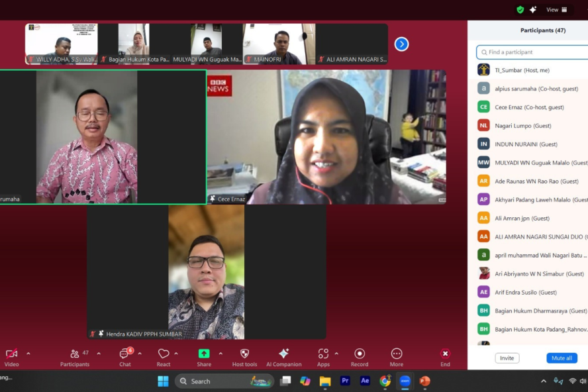The width and height of the screenshot is (588, 392).
Task: Toggle the Participants panel
Action: pyautogui.click(x=75, y=354)
